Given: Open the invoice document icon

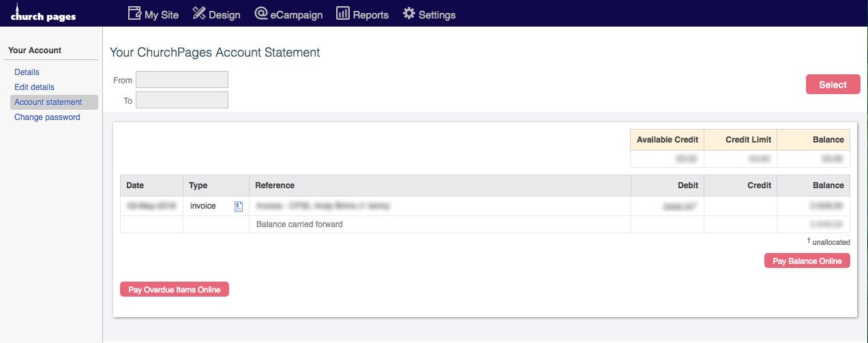Looking at the screenshot, I should pos(239,206).
